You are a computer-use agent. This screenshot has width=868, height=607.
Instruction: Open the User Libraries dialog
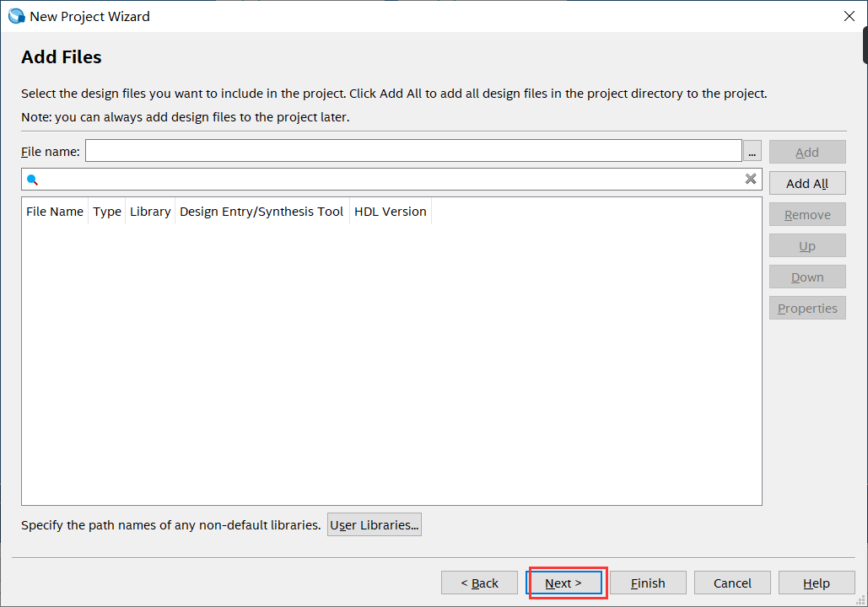click(375, 524)
